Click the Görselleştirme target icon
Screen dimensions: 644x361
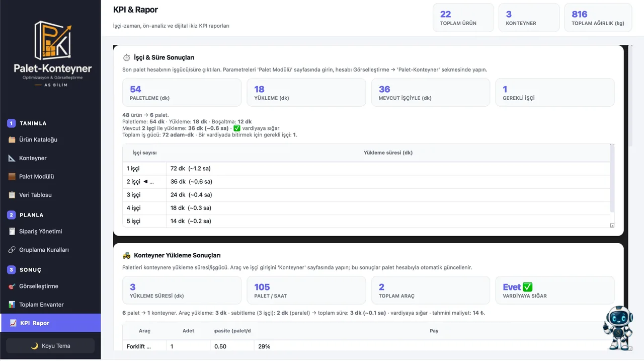(12, 286)
